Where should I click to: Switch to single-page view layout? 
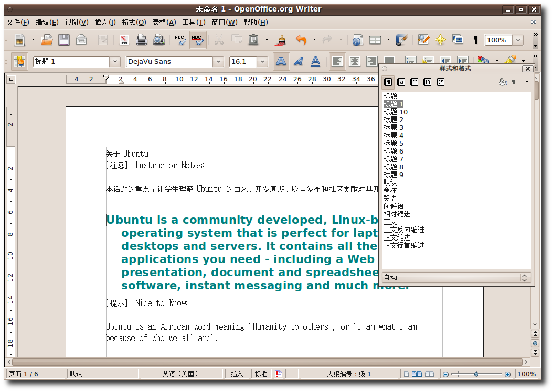point(406,374)
